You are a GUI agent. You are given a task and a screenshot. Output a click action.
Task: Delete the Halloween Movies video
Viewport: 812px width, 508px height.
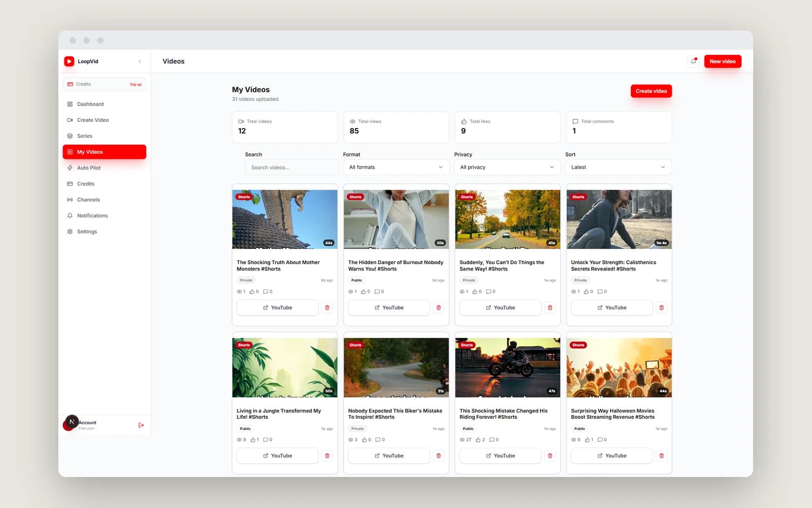click(x=661, y=456)
